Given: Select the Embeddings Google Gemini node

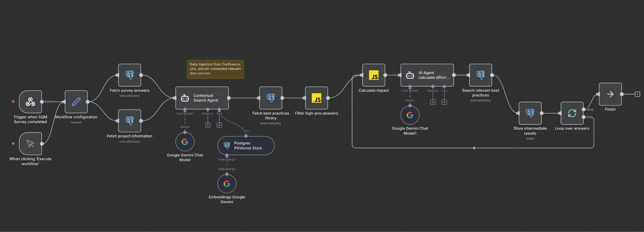Looking at the screenshot, I should (227, 184).
